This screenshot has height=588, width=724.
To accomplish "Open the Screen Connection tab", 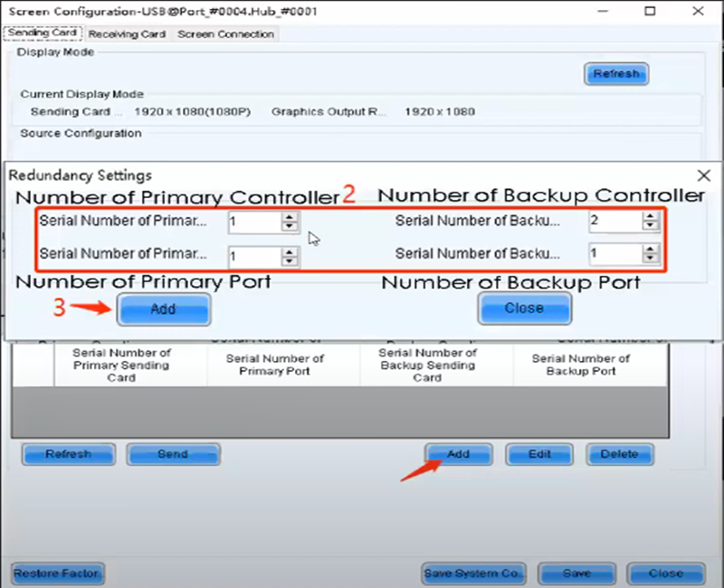I will point(225,34).
